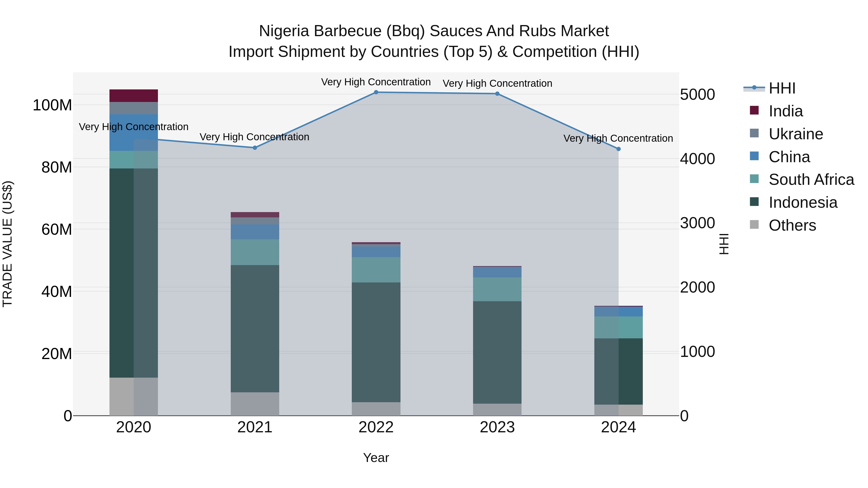Select the 2021 HHI data point
The image size is (868, 488).
point(255,147)
